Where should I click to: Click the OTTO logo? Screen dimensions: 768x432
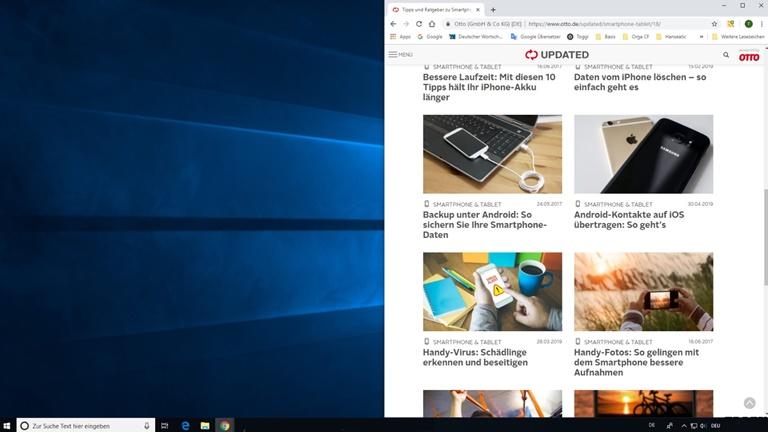point(749,55)
